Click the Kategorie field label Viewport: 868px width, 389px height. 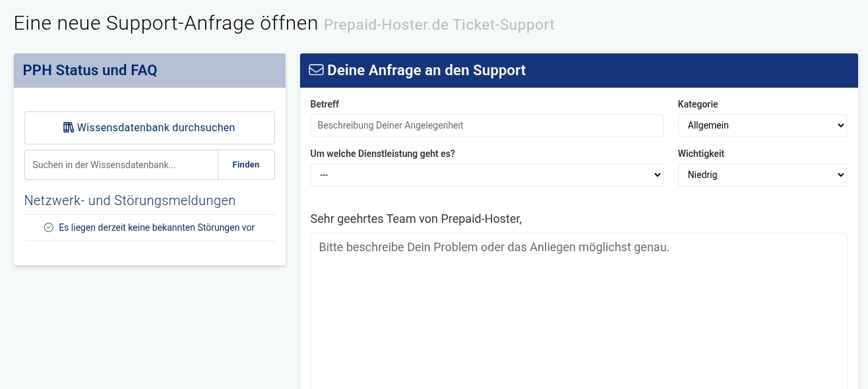(698, 104)
